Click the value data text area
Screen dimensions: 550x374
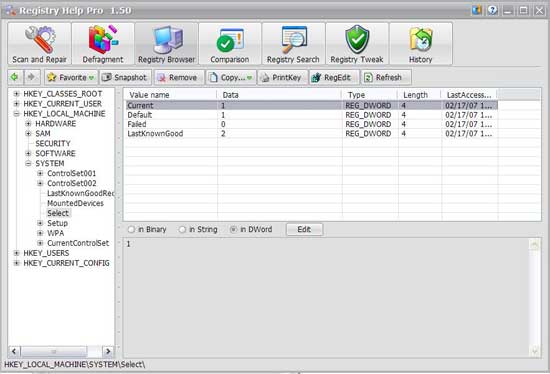coord(326,298)
